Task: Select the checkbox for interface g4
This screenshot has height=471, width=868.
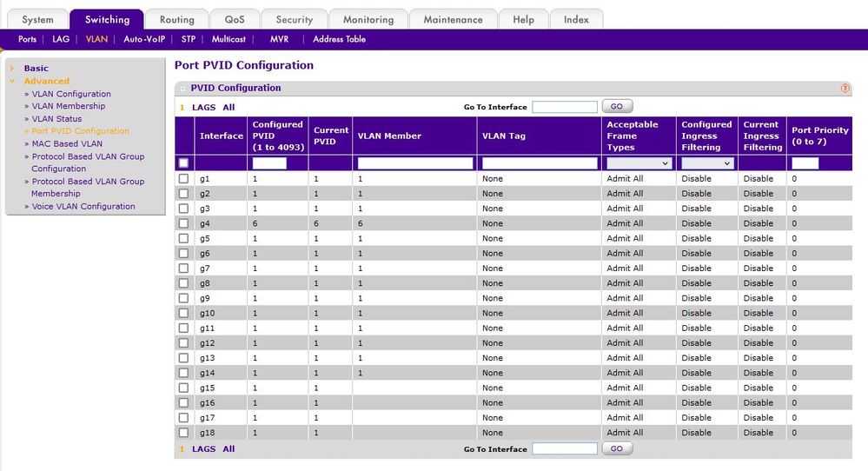Action: (x=183, y=223)
